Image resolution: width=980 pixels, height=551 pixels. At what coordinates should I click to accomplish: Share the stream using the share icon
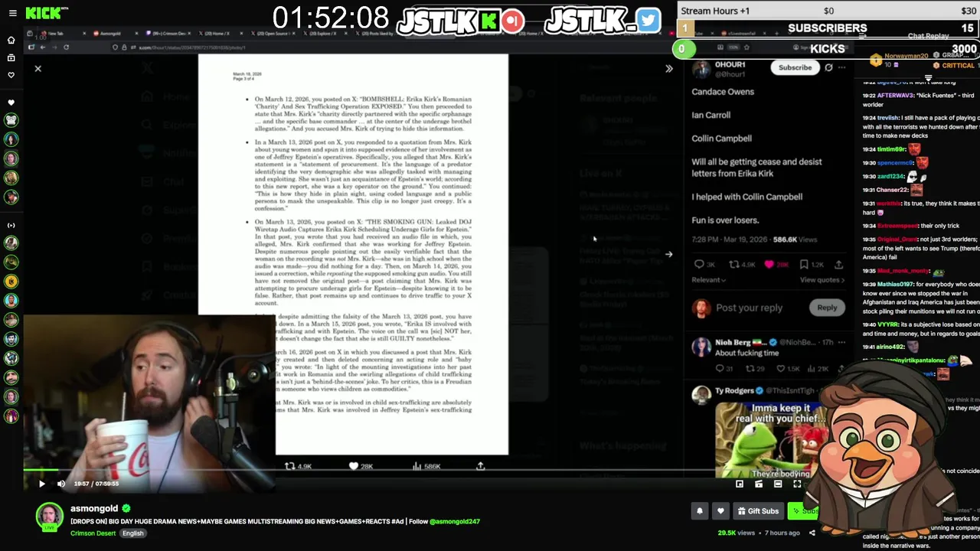(x=812, y=533)
